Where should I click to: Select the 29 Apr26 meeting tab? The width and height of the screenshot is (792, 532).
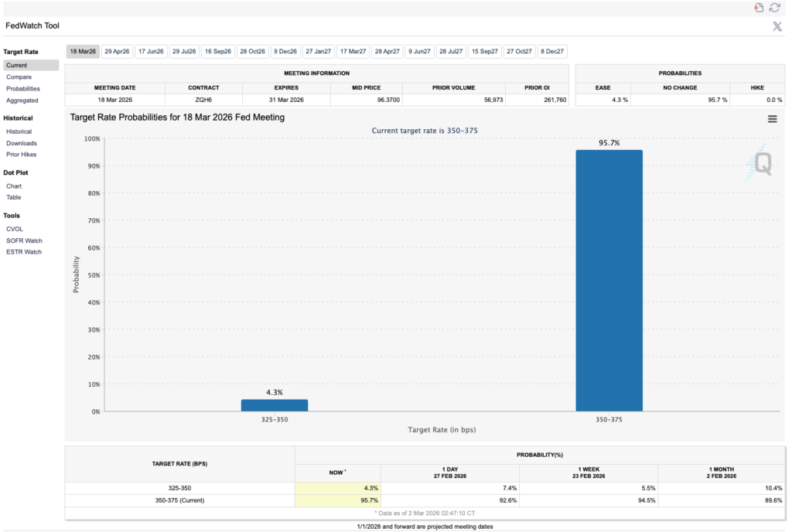[x=117, y=52]
